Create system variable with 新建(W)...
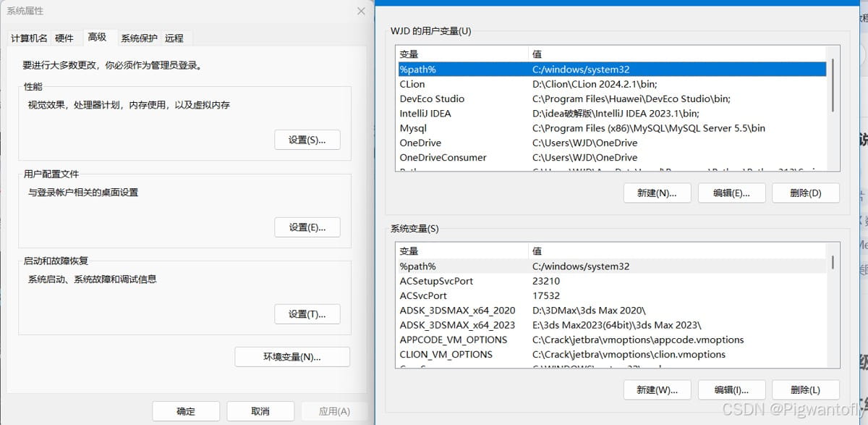This screenshot has height=425, width=868. click(657, 390)
